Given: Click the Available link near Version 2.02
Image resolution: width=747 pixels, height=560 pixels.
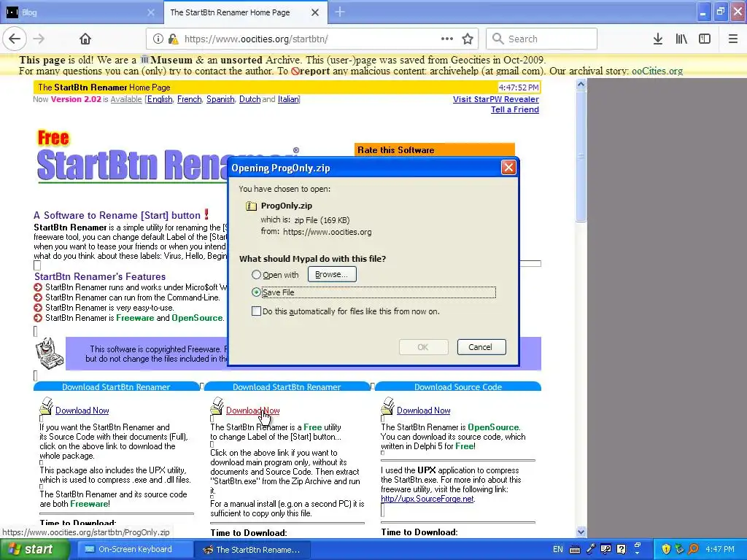Looking at the screenshot, I should [x=126, y=99].
